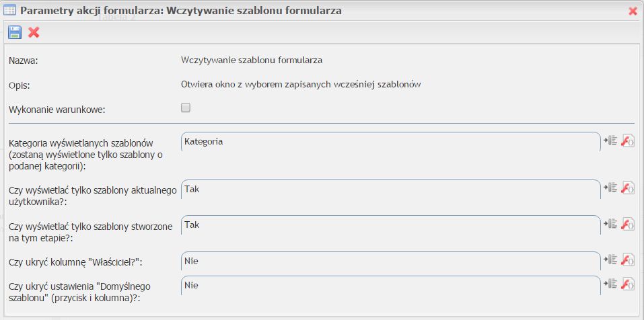Open function editor icon for the "Właściciel" column row
Viewport: 644px width, 320px height.
628,259
